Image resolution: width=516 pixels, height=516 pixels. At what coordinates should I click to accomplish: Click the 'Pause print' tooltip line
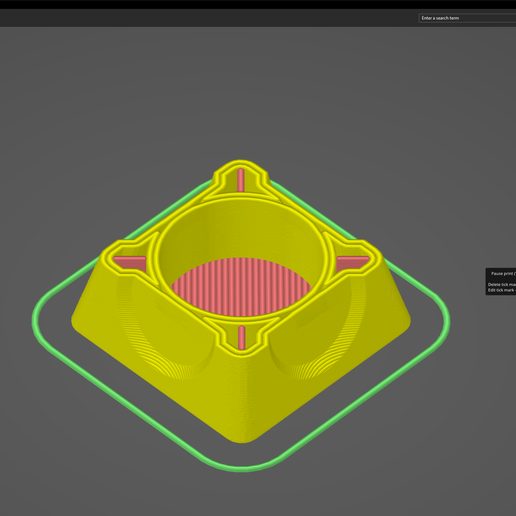(x=503, y=274)
